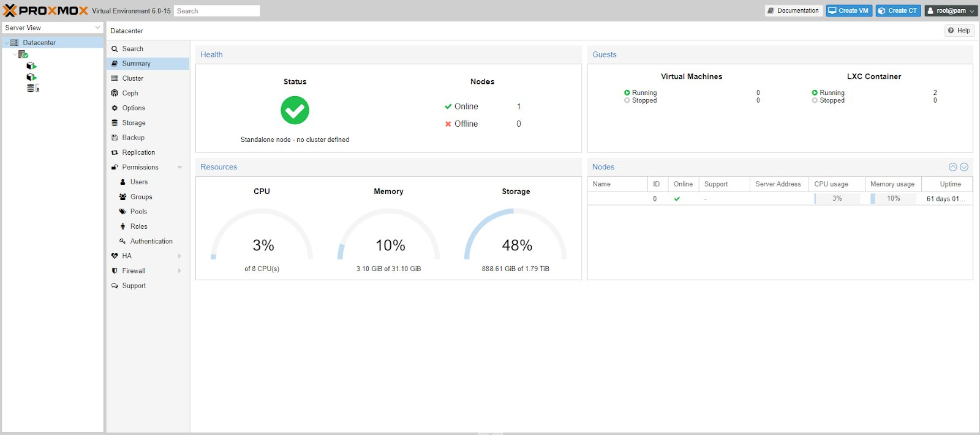Click Virtual Machines Running status icon
The width and height of the screenshot is (980, 435).
point(627,93)
